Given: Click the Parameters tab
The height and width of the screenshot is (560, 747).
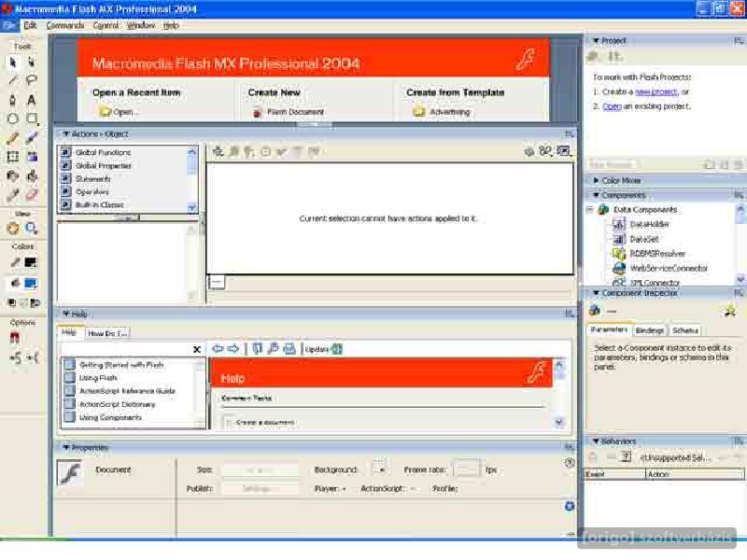Looking at the screenshot, I should pyautogui.click(x=609, y=329).
